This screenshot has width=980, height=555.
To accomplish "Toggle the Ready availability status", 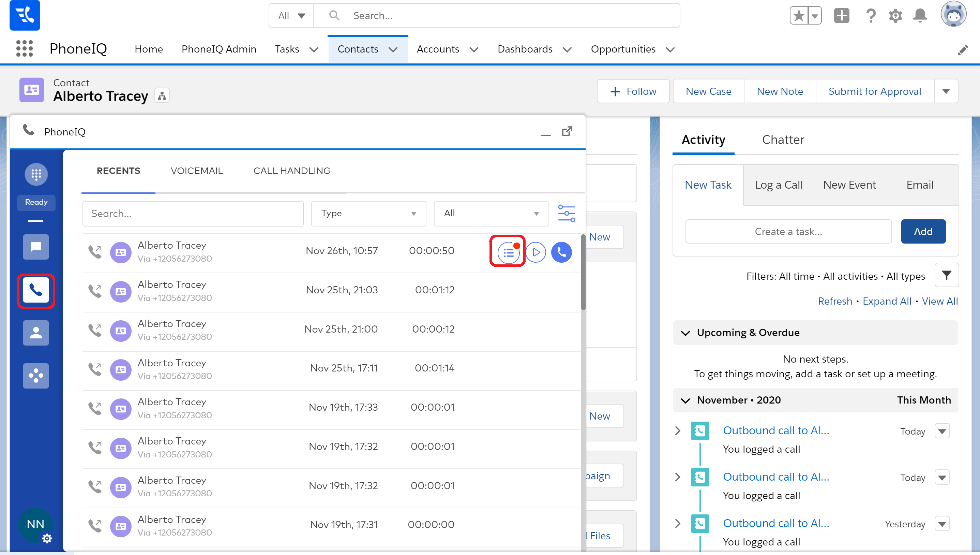I will (36, 202).
